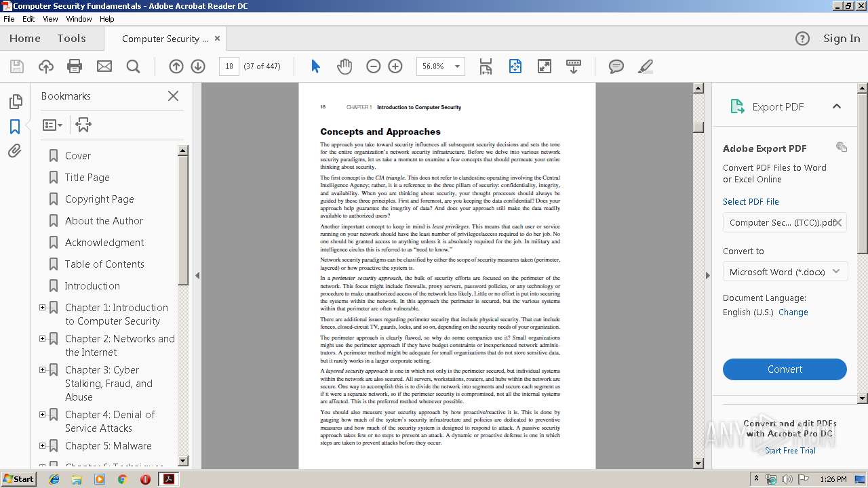The width and height of the screenshot is (868, 488).
Task: Change the document language link
Action: [x=793, y=312]
